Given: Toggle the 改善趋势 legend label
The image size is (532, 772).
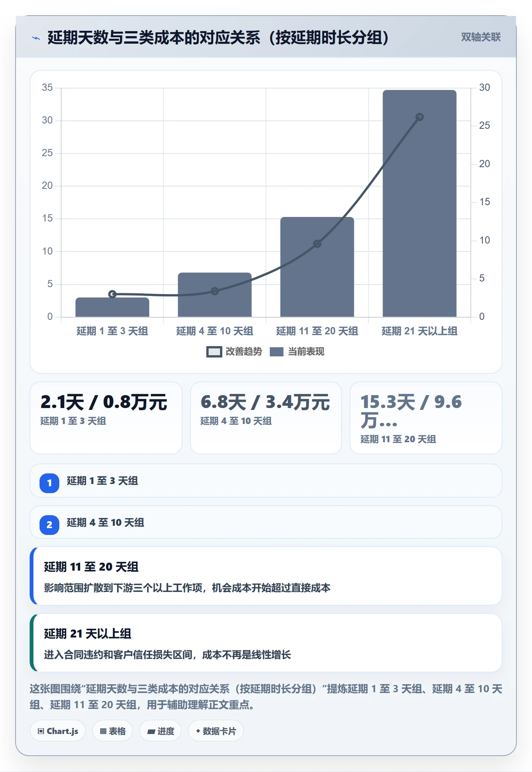Looking at the screenshot, I should tap(244, 352).
